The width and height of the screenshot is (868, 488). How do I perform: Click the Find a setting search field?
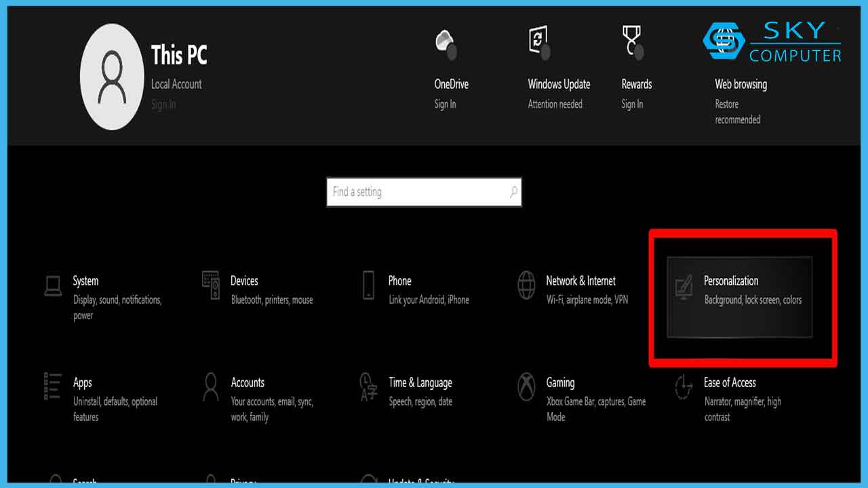(424, 192)
